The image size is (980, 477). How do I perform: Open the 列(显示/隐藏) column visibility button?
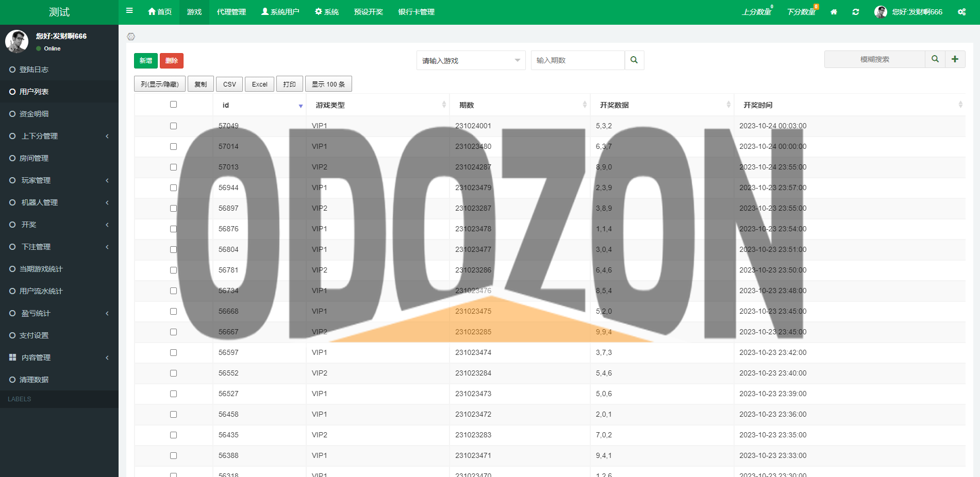(x=160, y=84)
